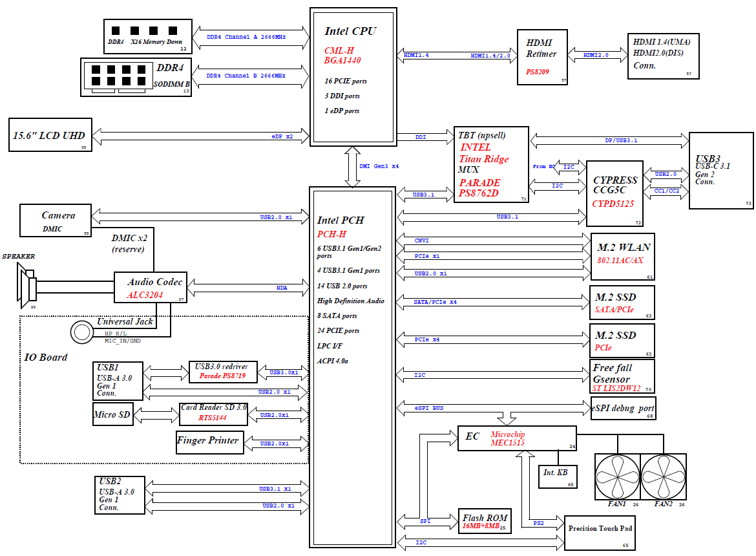Click the Flash ROM 16MB+8MB block

pyautogui.click(x=484, y=521)
